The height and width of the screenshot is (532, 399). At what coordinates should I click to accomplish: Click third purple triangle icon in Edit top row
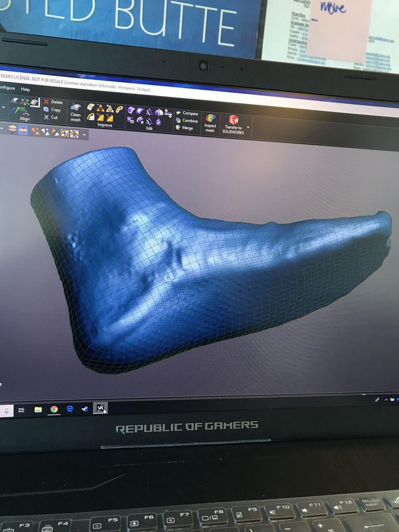click(x=150, y=112)
